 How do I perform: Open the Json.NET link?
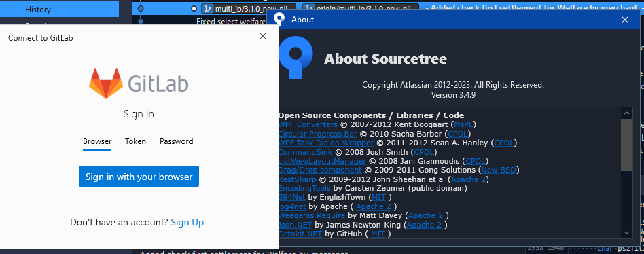(x=296, y=225)
